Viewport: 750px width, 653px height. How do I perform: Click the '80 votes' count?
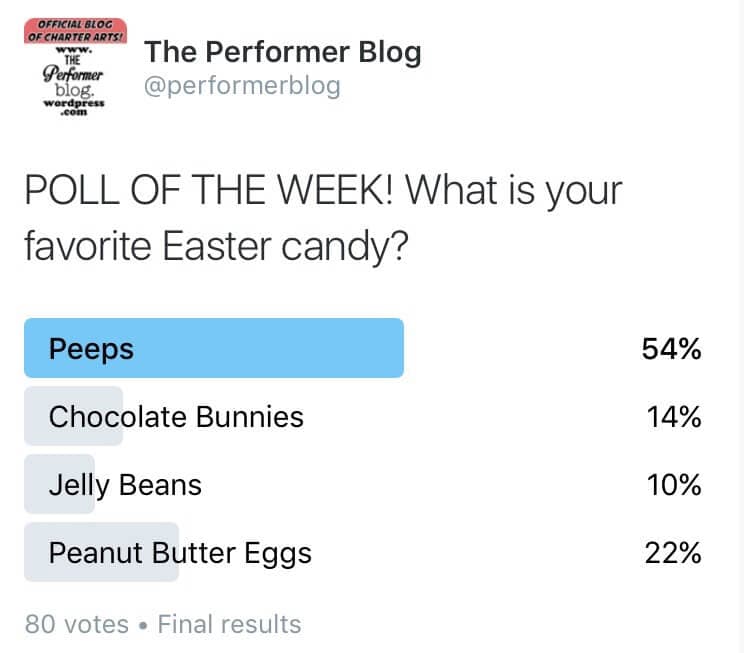click(77, 625)
